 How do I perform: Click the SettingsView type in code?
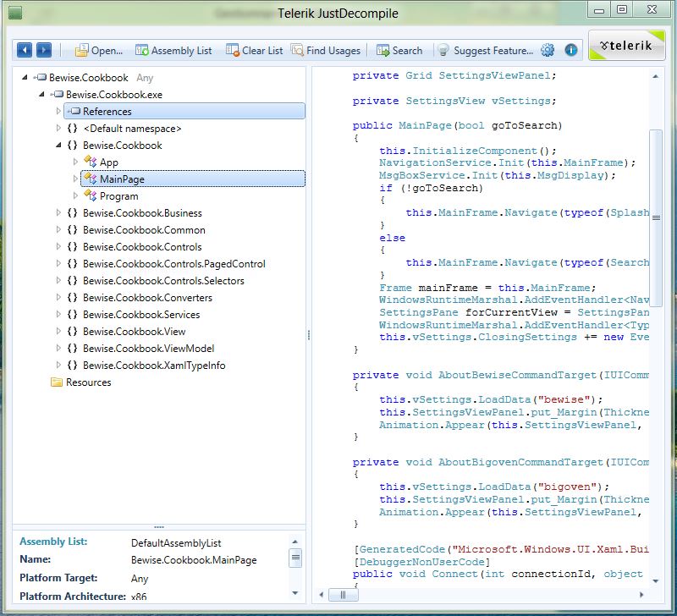click(445, 101)
